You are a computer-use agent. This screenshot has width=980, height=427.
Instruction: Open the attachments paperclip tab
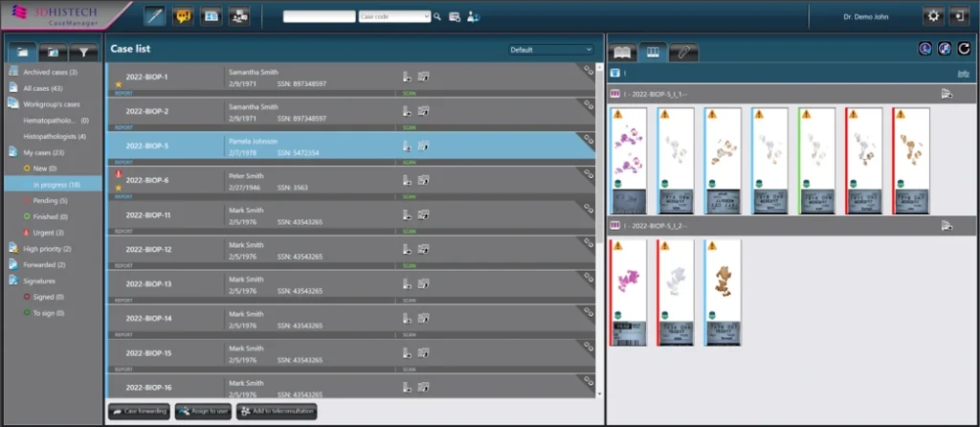(x=683, y=53)
